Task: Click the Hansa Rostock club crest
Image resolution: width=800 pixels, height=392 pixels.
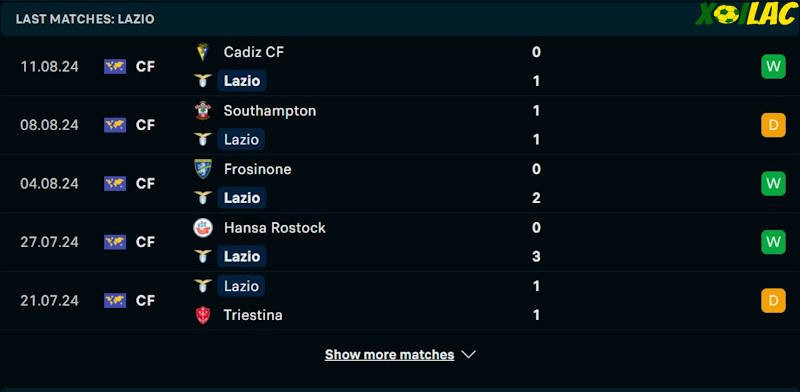Action: click(203, 227)
